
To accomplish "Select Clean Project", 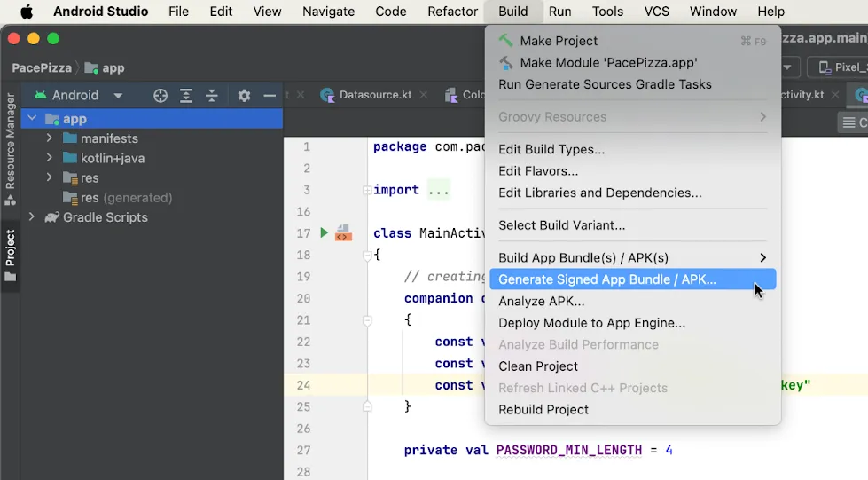I will pos(633,366).
